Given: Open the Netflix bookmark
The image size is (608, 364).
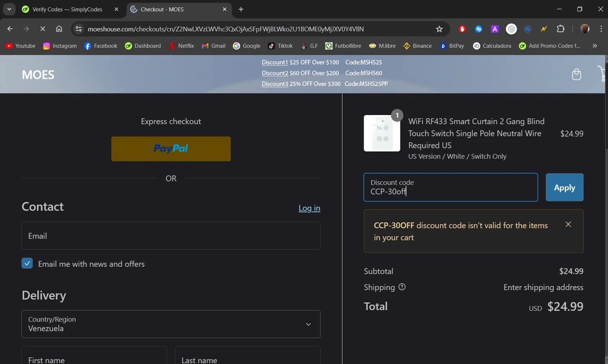Looking at the screenshot, I should pos(182,46).
